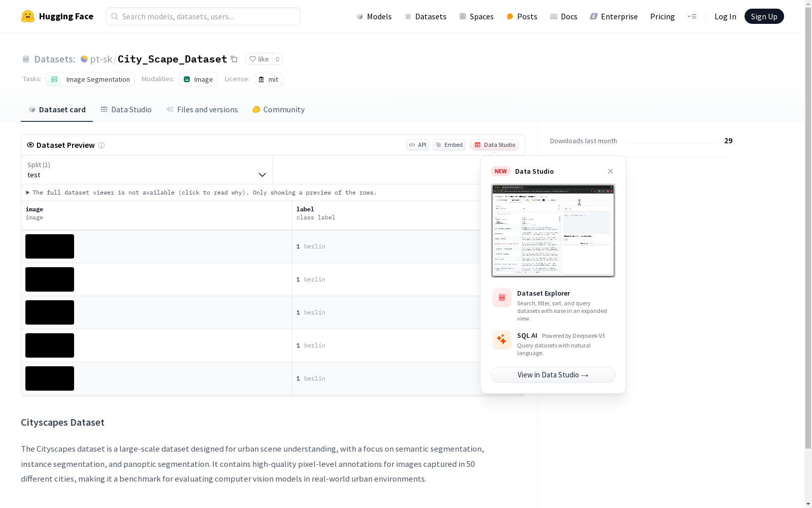Screen dimensions: 812x508
Task: Like the City_Scape_Dataset
Action: (x=259, y=59)
